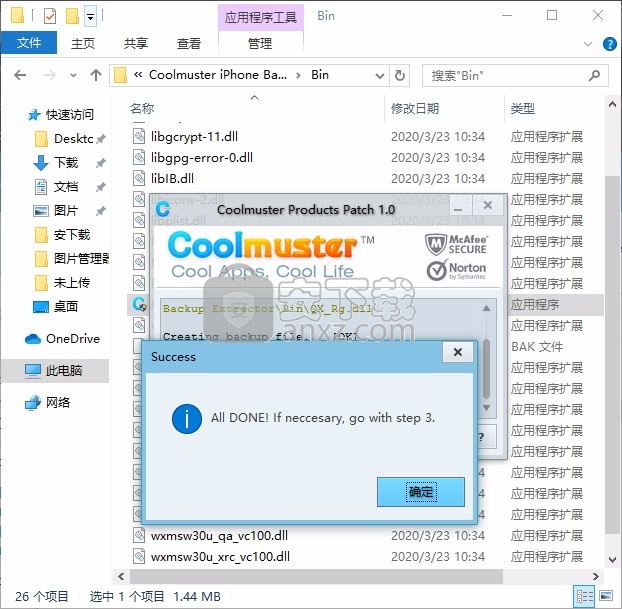
Task: Click new folder quick access icon
Action: coord(72,16)
